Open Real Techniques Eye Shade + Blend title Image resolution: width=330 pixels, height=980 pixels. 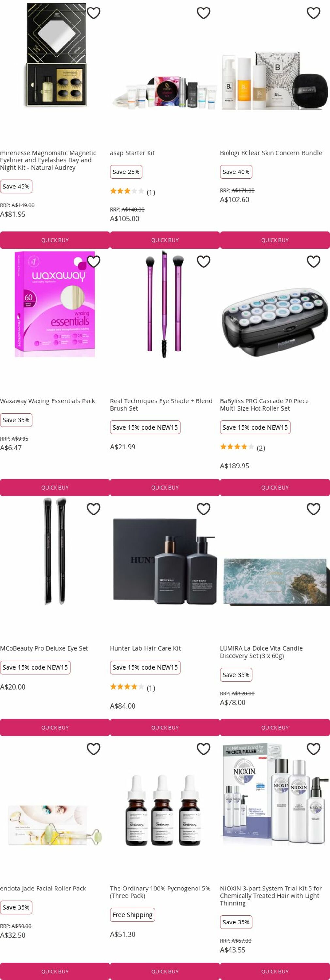[161, 404]
